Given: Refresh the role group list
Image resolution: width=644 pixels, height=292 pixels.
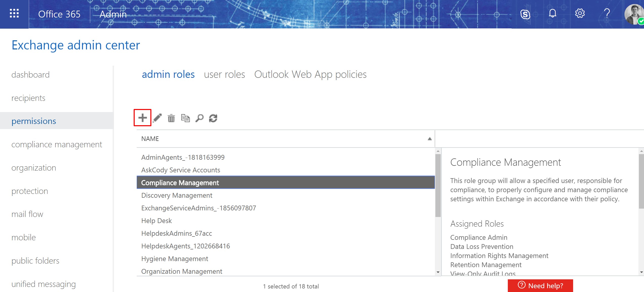Looking at the screenshot, I should 213,118.
